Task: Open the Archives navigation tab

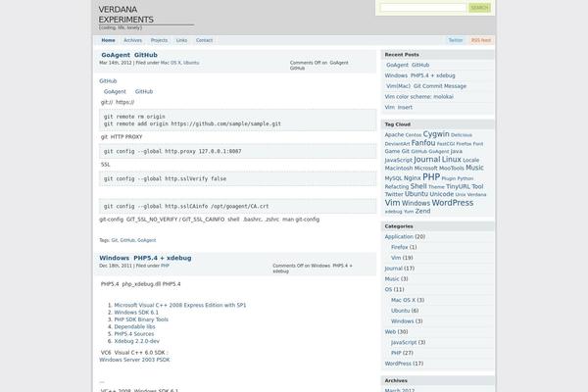Action: click(132, 40)
